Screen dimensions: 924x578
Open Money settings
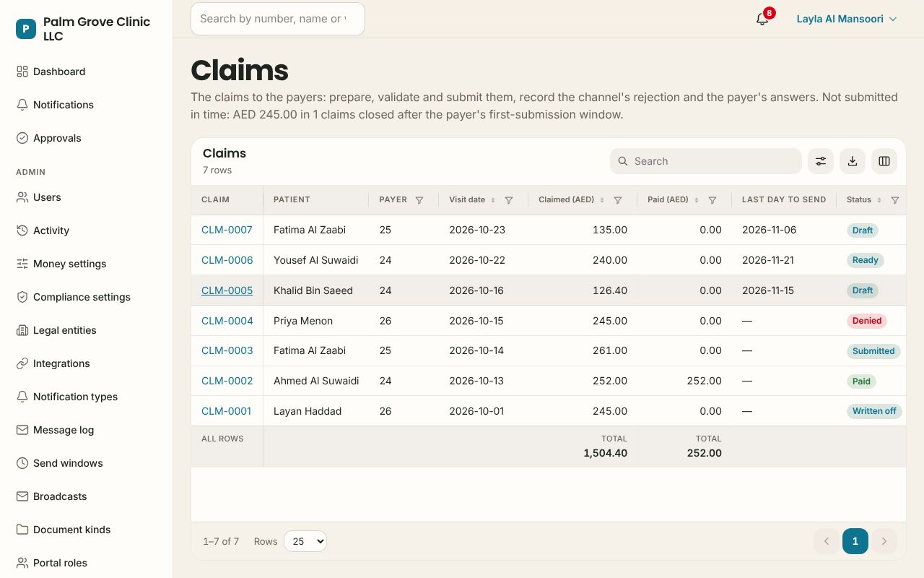(87, 264)
